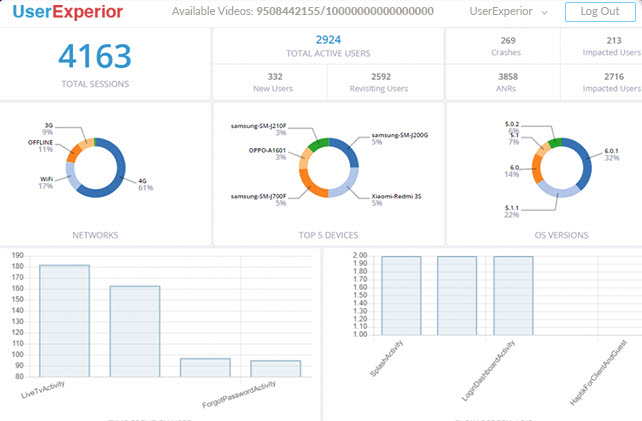Click the 5.1 7% label

[x=514, y=138]
